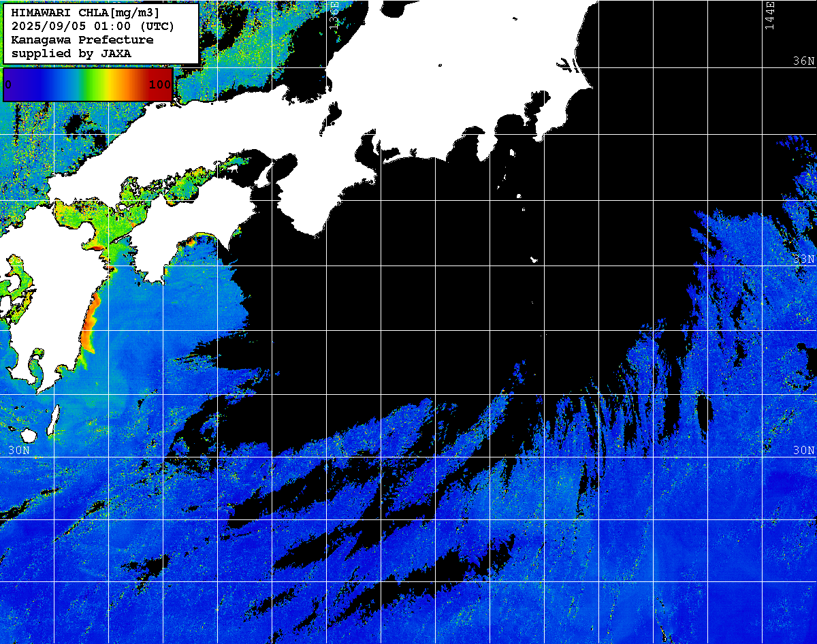The width and height of the screenshot is (817, 644).
Task: Click the 136E longitude label
Action: (x=334, y=15)
